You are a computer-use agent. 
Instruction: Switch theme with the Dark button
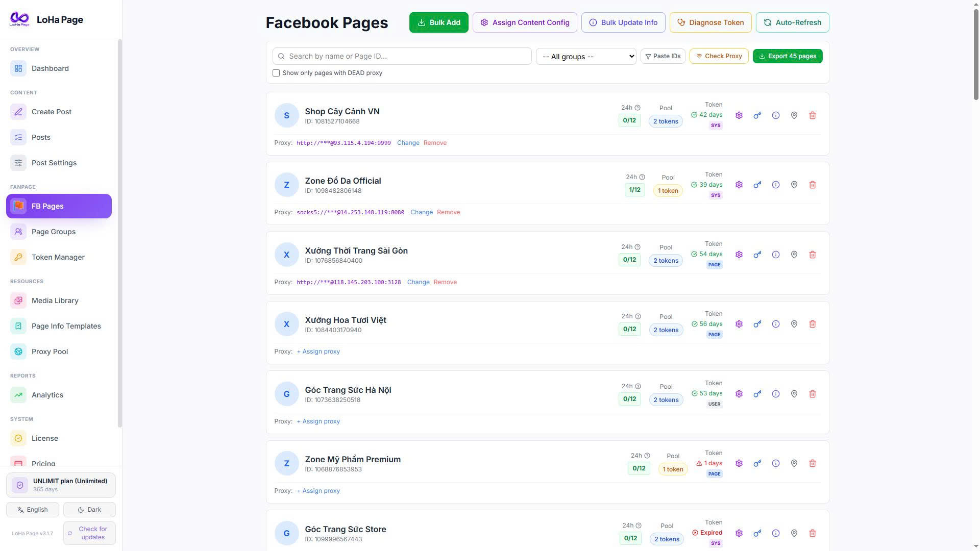pyautogui.click(x=89, y=510)
